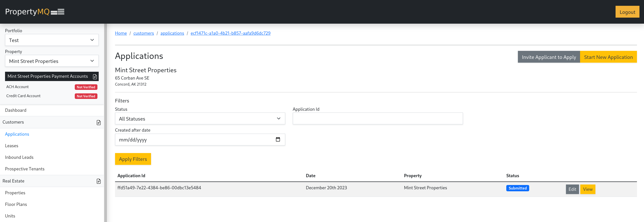Open the Portfolio dropdown
The height and width of the screenshot is (222, 644).
coord(52,40)
